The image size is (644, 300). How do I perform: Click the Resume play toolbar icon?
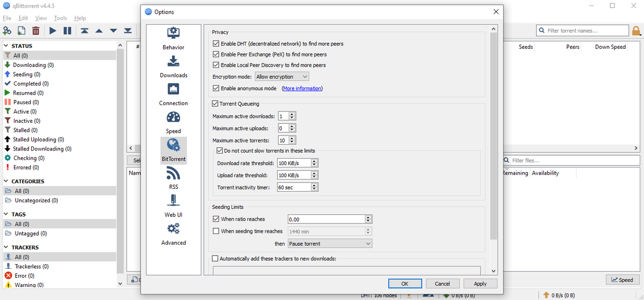click(53, 31)
